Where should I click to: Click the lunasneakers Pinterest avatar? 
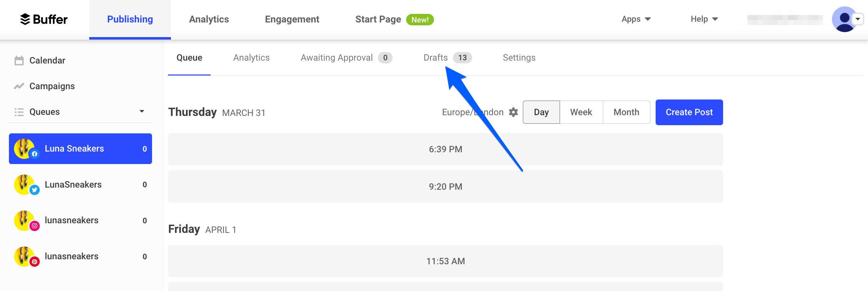(24, 257)
